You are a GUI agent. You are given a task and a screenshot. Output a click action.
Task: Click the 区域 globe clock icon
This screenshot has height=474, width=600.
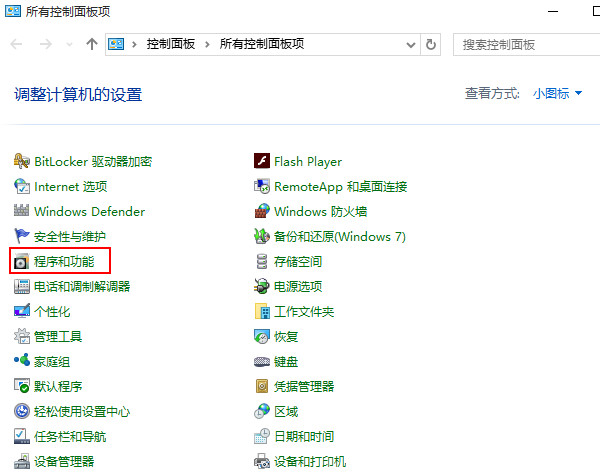pyautogui.click(x=262, y=411)
